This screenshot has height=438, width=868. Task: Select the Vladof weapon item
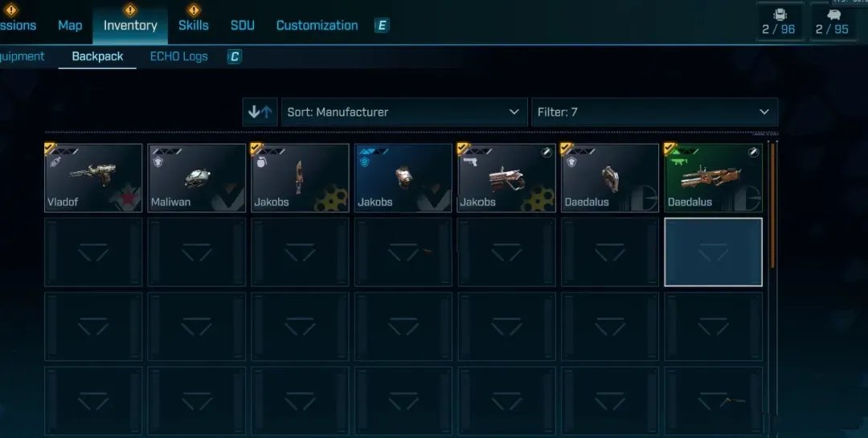(93, 178)
